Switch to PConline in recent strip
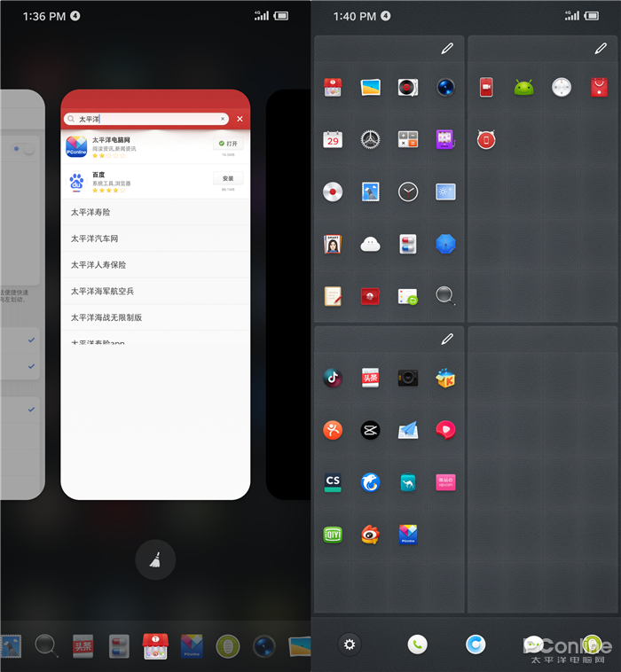Viewport: 621px width, 672px height. 192,646
